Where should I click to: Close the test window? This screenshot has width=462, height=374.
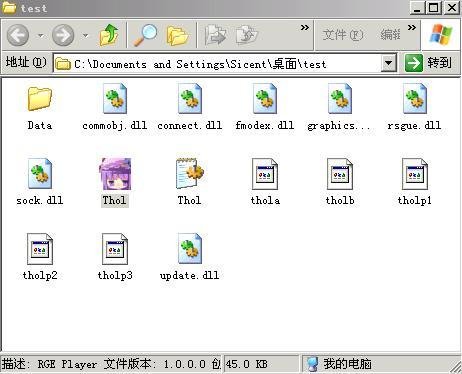pyautogui.click(x=452, y=7)
